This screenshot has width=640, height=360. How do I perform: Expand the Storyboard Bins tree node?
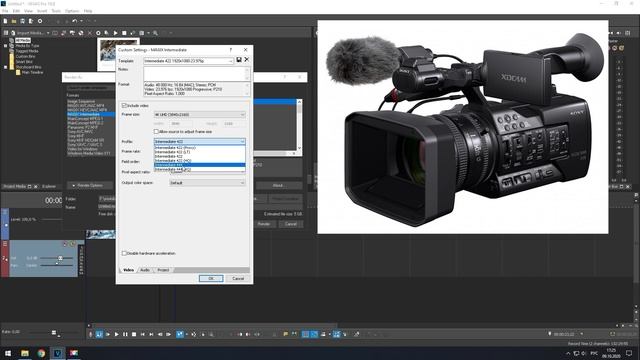pos(6,67)
